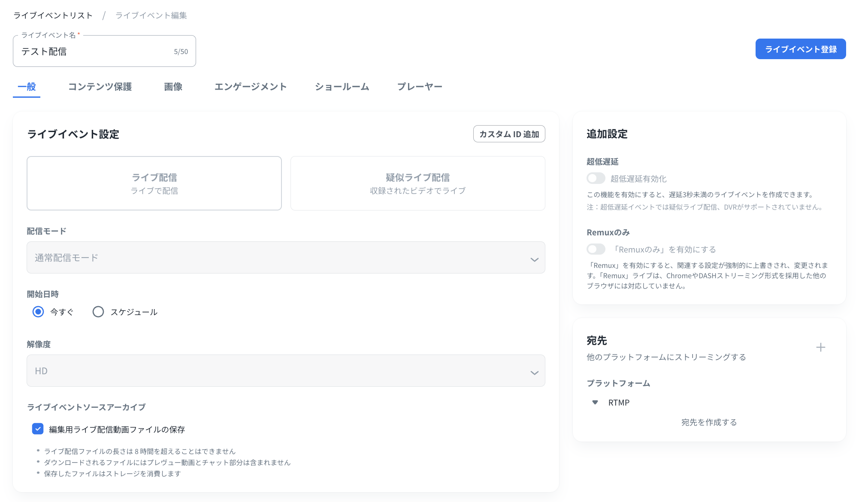Select the 疑似ライブ配信 option card
The image size is (868, 502).
coord(417,183)
